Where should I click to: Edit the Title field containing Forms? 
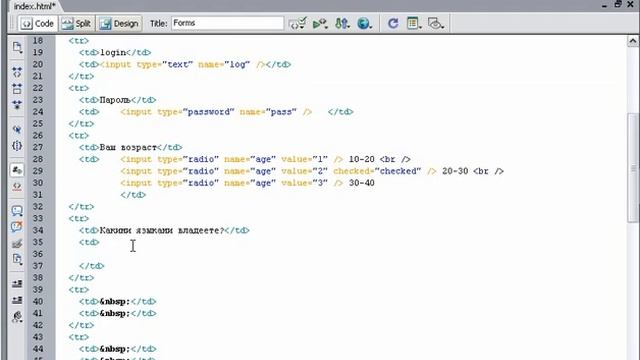(x=227, y=23)
